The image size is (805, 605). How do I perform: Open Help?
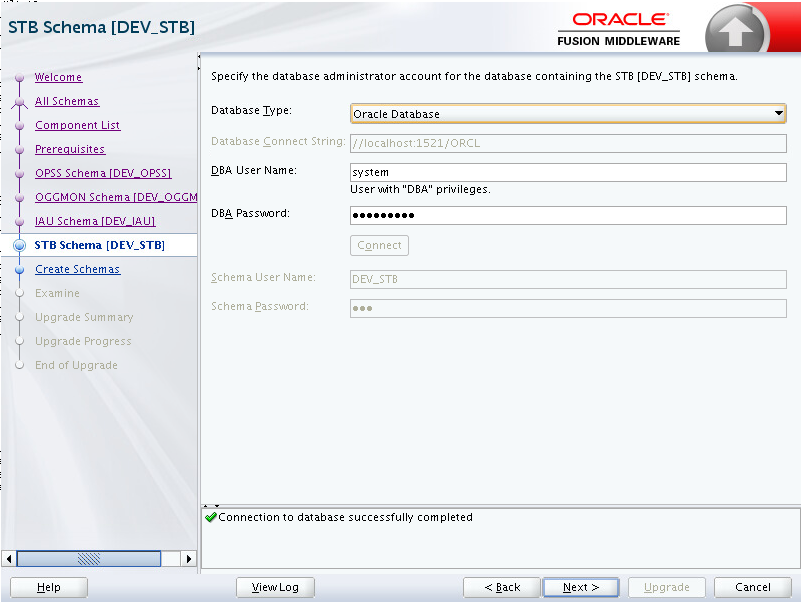pyautogui.click(x=49, y=588)
